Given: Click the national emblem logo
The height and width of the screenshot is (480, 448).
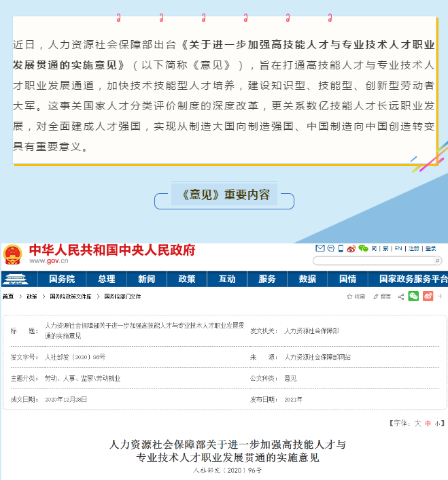Looking at the screenshot, I should [12, 256].
